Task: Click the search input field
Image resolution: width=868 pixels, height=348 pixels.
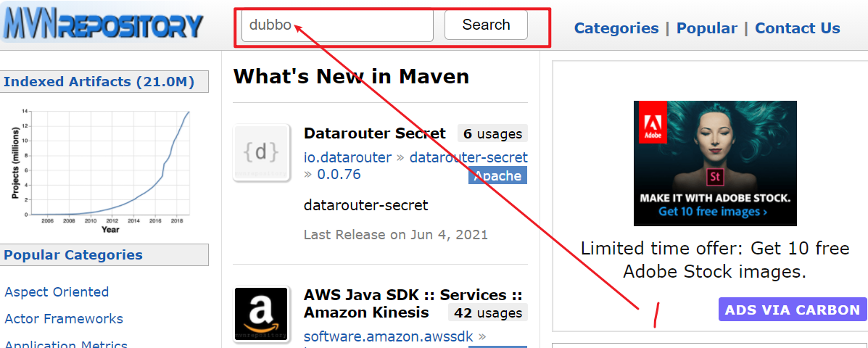Action: pyautogui.click(x=337, y=25)
